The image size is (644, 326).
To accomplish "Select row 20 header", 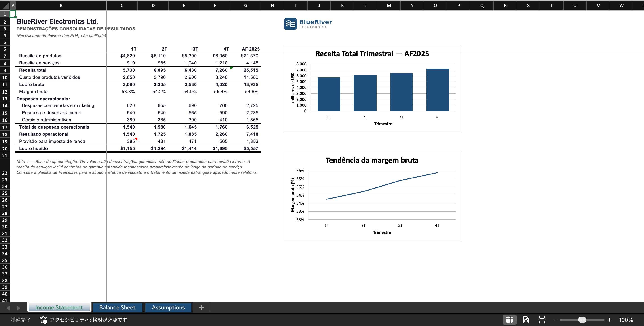I will [5, 149].
